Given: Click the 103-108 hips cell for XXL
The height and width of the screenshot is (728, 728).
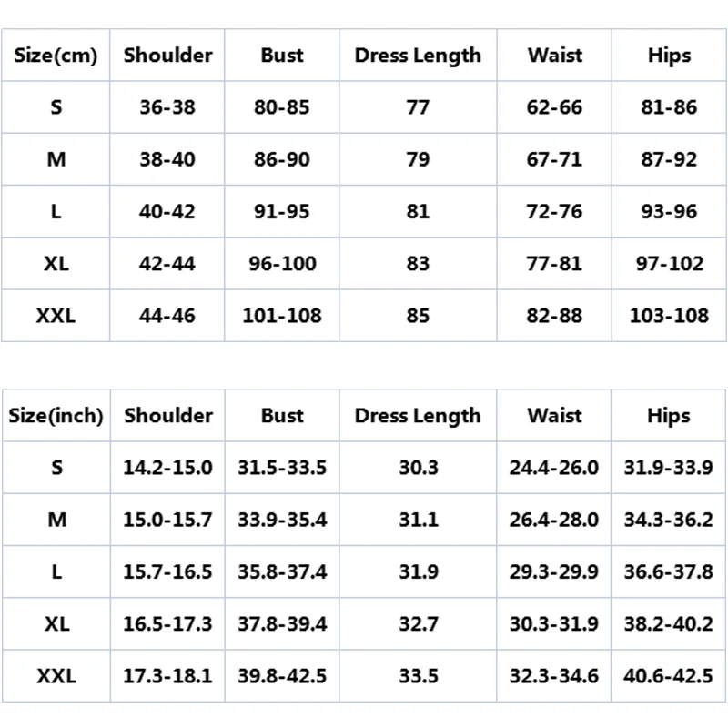Looking at the screenshot, I should click(669, 316).
